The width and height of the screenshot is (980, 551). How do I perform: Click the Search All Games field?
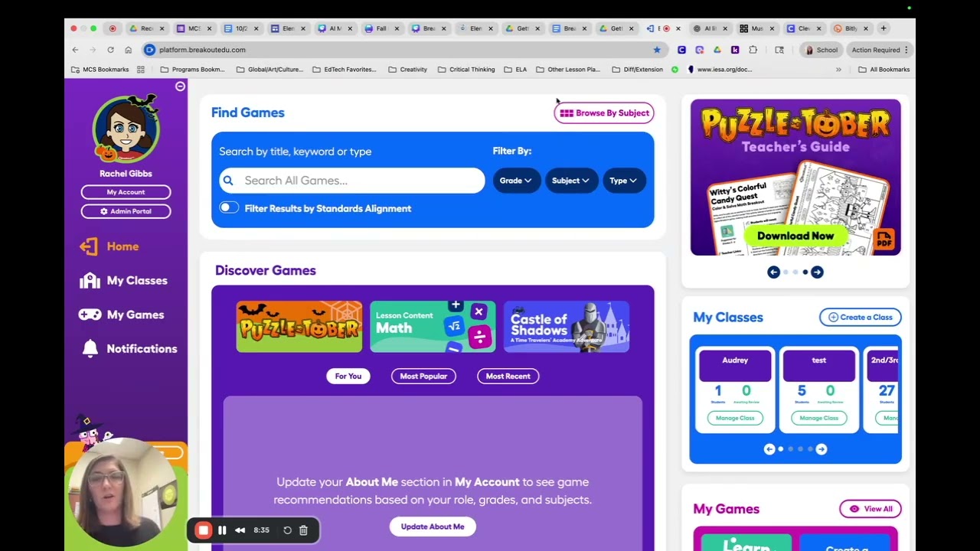tap(352, 181)
